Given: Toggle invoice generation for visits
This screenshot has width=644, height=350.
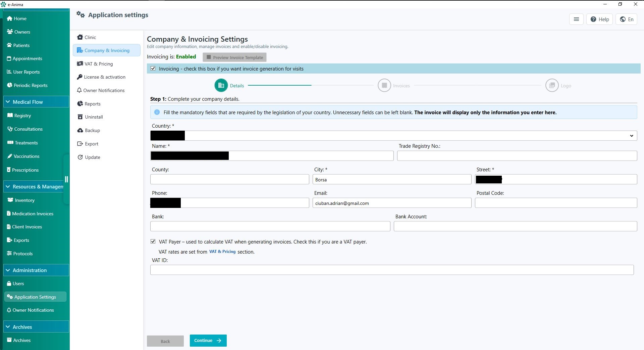Looking at the screenshot, I should click(153, 69).
